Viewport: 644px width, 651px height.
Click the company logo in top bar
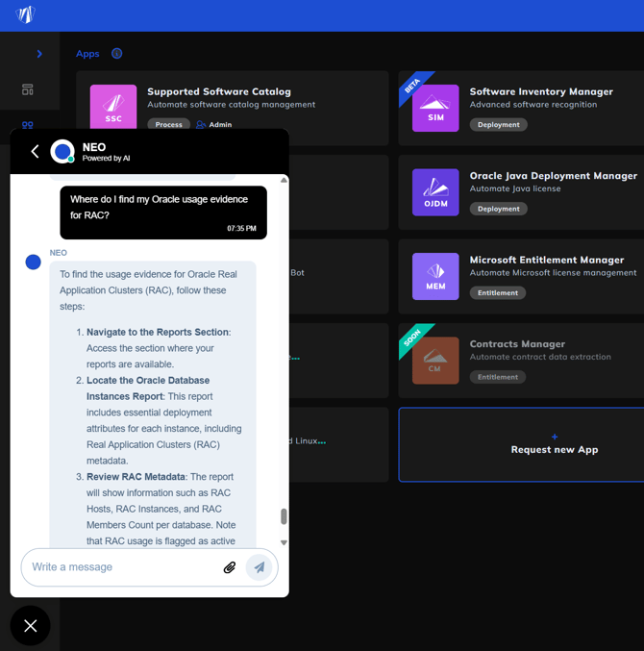pyautogui.click(x=25, y=14)
